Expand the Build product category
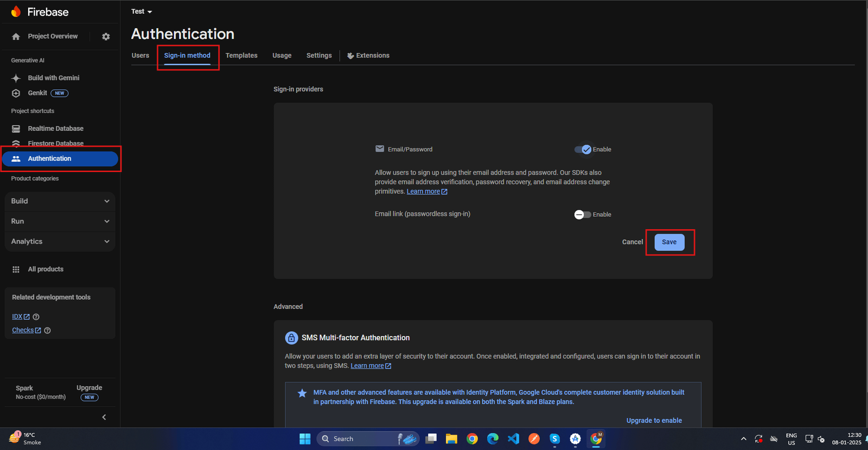 [x=60, y=201]
